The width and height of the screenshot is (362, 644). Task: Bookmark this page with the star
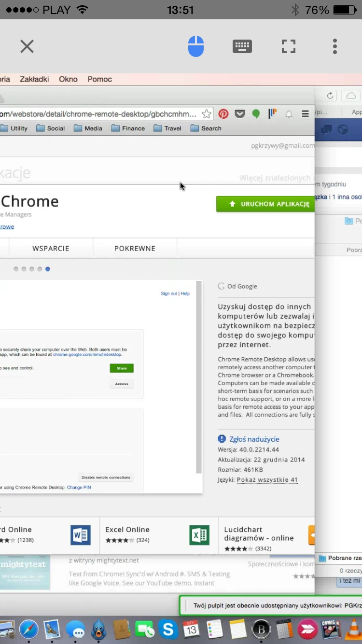point(207,114)
